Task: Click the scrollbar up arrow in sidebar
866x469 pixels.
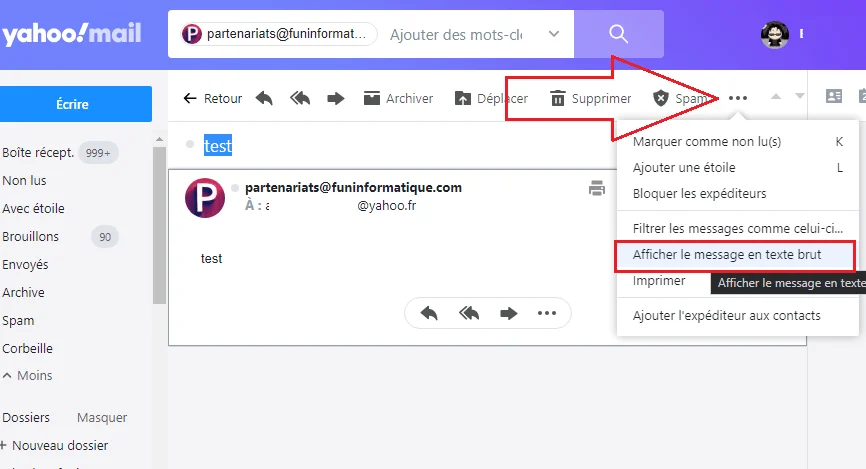Action: coord(159,140)
